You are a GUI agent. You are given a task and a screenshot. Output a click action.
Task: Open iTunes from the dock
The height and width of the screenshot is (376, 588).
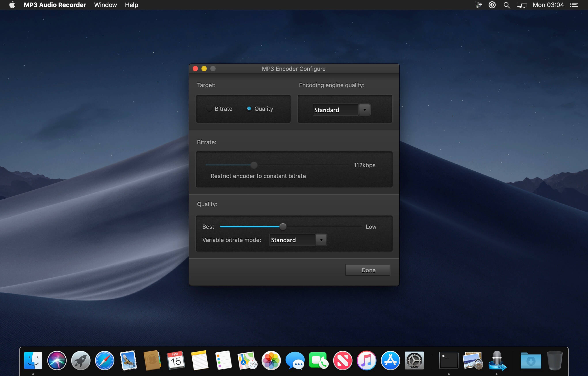pos(366,360)
